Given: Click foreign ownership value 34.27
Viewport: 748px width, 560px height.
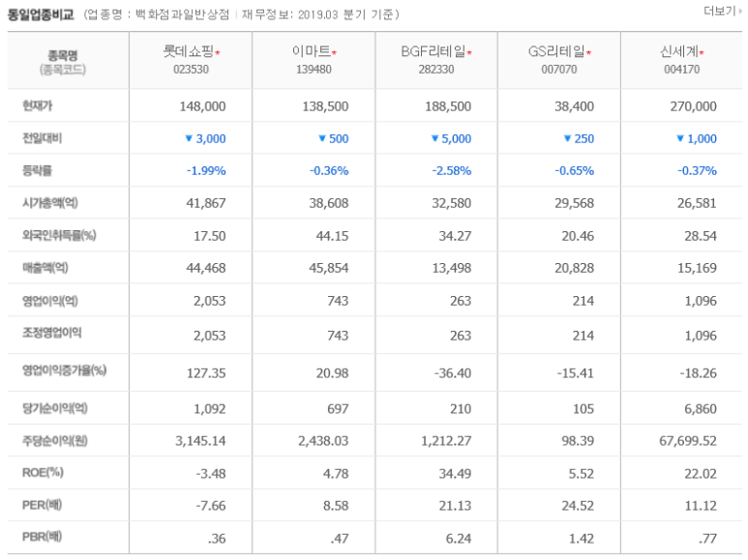Looking at the screenshot, I should (x=455, y=236).
